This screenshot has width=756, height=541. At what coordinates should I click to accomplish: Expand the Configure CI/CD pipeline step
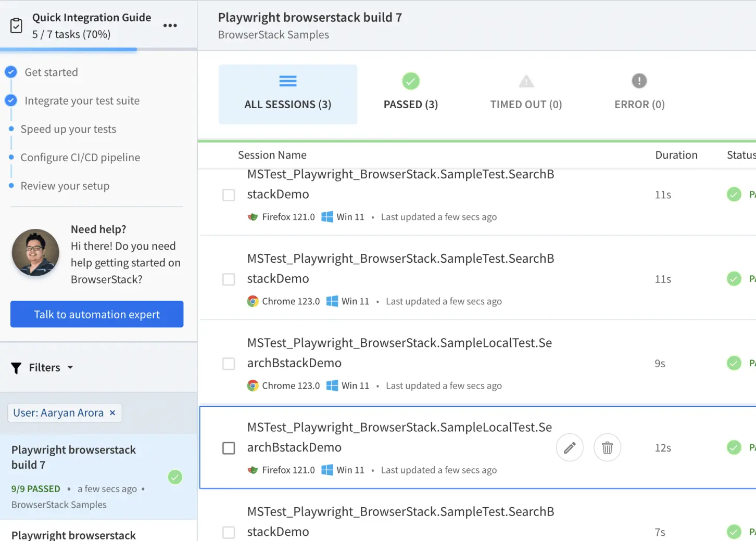(x=80, y=158)
